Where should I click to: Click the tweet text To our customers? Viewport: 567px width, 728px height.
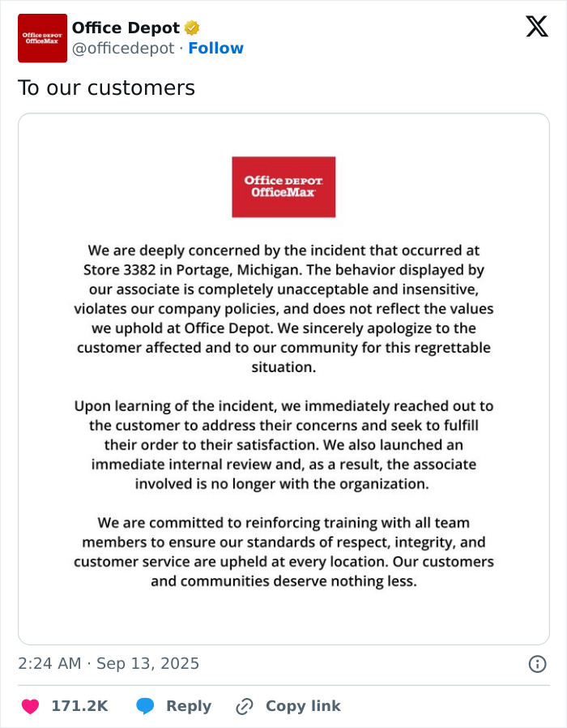(105, 88)
